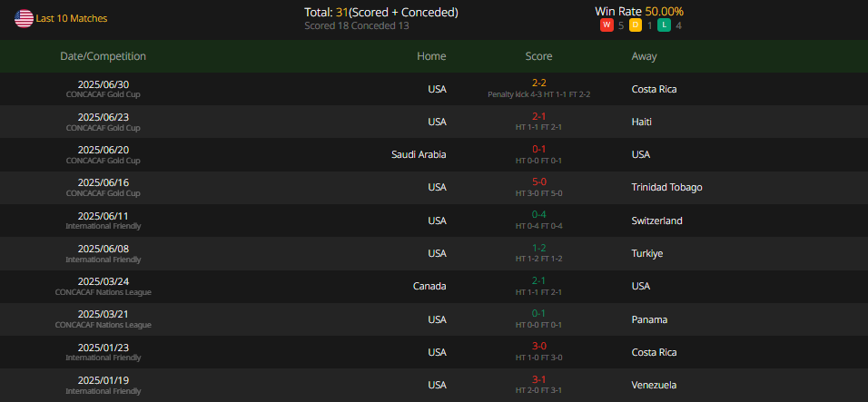
Task: Click 2-2 score versus Costa Rica
Action: 539,83
